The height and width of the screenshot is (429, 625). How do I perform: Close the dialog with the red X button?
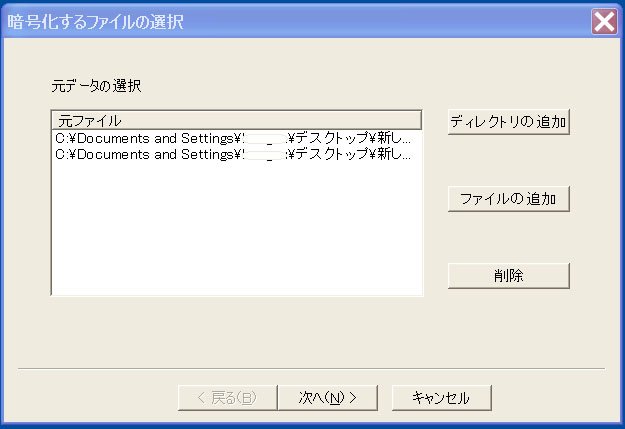click(x=604, y=22)
